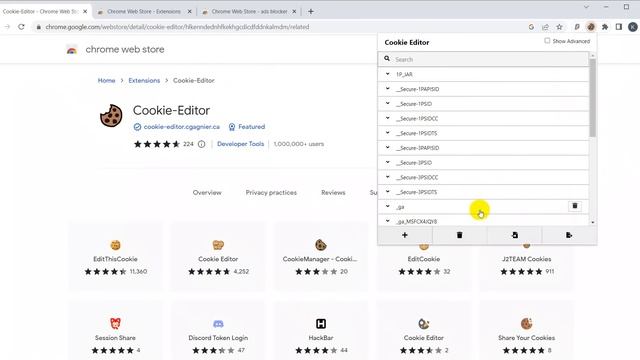Screen dimensions: 640x360
Task: Click the site lock icon
Action: (38, 27)
